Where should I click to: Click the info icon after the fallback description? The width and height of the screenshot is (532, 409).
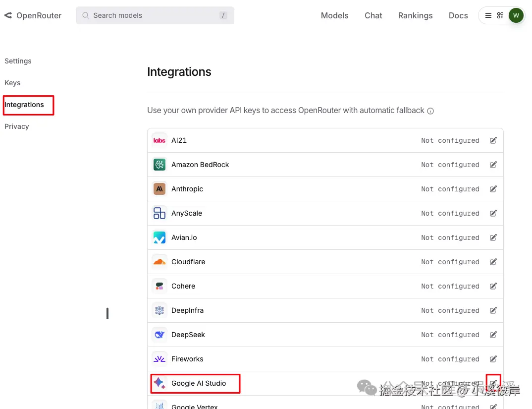pyautogui.click(x=430, y=111)
